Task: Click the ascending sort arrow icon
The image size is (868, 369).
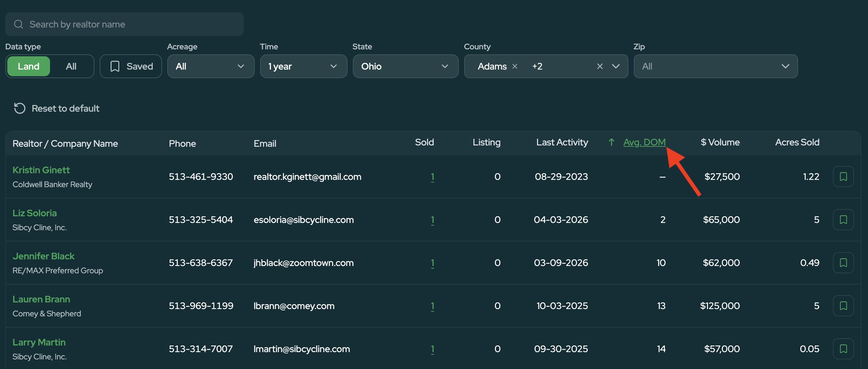Action: [611, 142]
